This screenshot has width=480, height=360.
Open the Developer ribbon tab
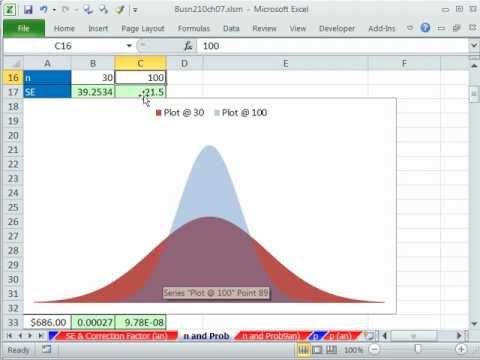pos(337,29)
